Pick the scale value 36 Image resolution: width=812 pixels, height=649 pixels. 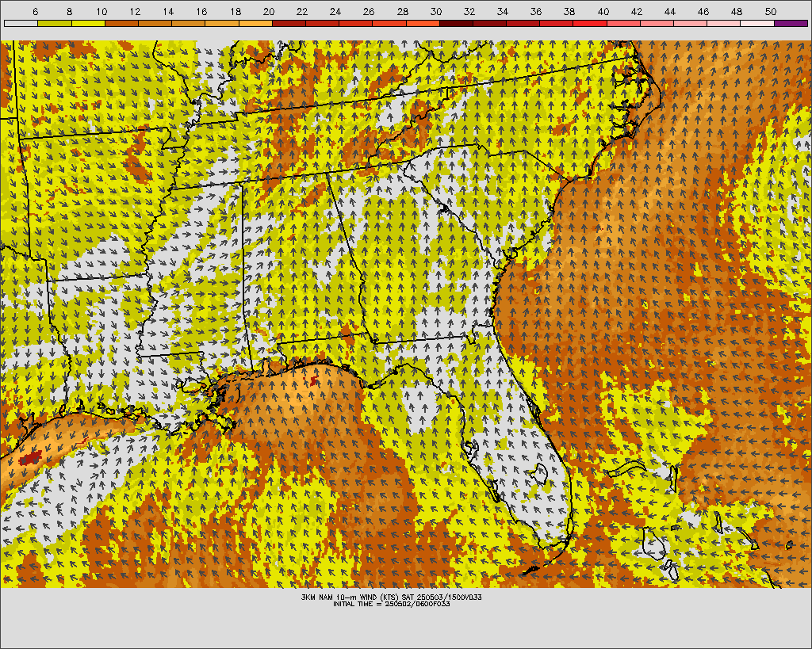point(536,11)
